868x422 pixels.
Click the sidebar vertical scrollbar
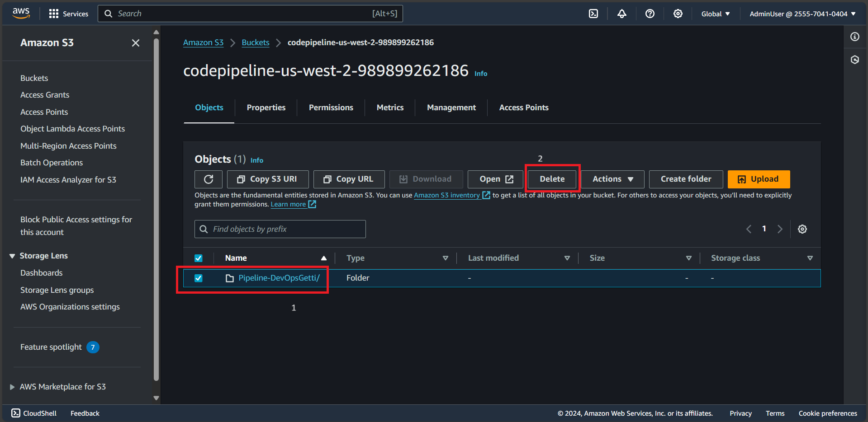click(x=156, y=210)
